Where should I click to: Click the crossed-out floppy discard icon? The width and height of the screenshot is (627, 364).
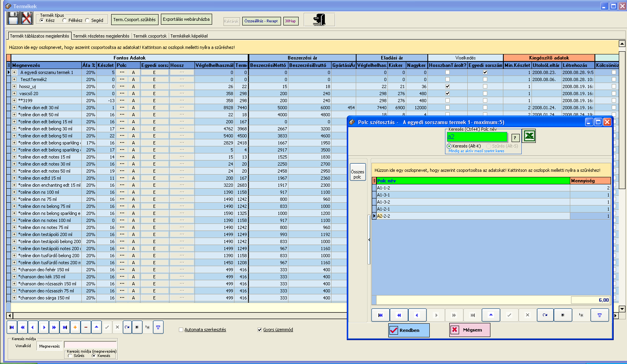click(x=27, y=18)
